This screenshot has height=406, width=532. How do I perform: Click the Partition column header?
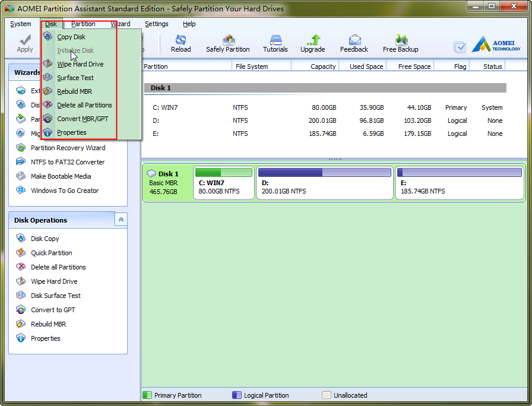point(186,66)
